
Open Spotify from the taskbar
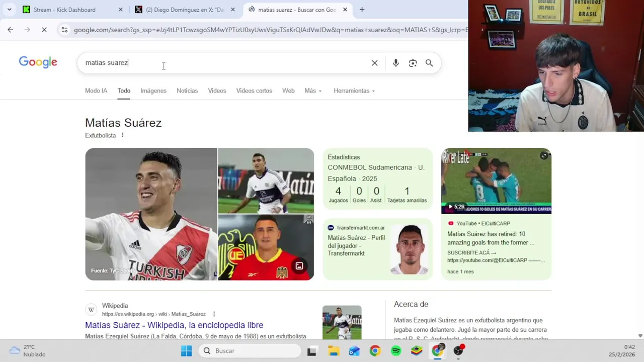pos(396,351)
